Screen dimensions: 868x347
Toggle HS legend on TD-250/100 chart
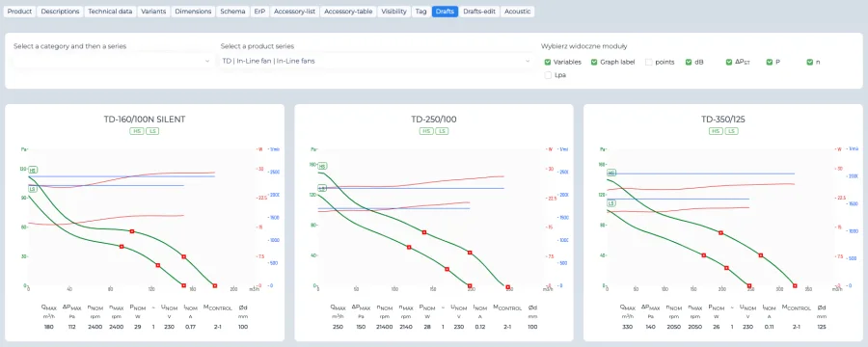pyautogui.click(x=426, y=131)
